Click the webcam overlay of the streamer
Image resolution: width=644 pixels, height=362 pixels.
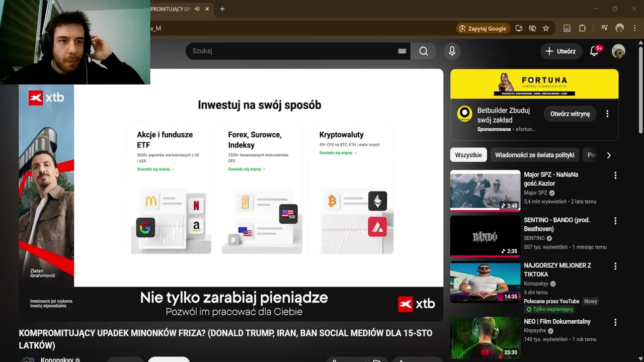[75, 42]
